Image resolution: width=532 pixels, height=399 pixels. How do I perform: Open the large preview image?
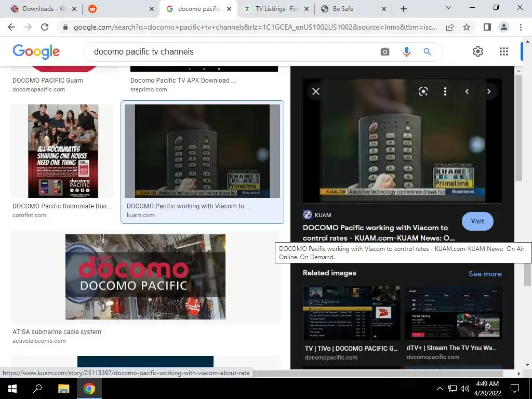(402, 141)
